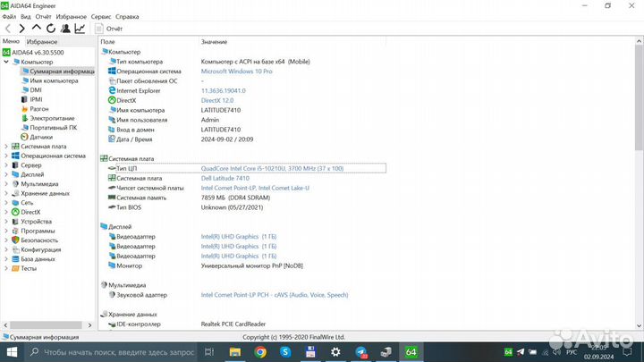The width and height of the screenshot is (644, 362).
Task: Open the Intel Comet Point-LP chipset link
Action: tap(255, 188)
